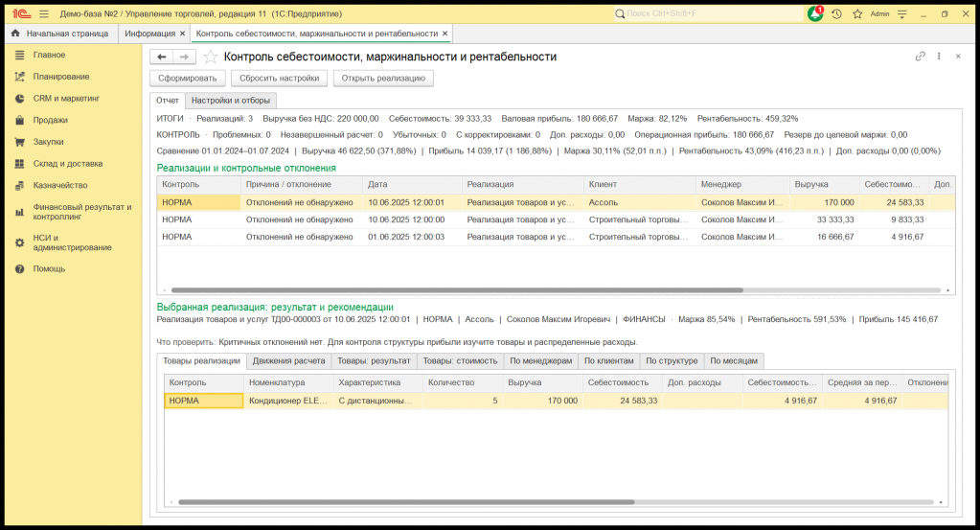Click the Admin user name

879,13
